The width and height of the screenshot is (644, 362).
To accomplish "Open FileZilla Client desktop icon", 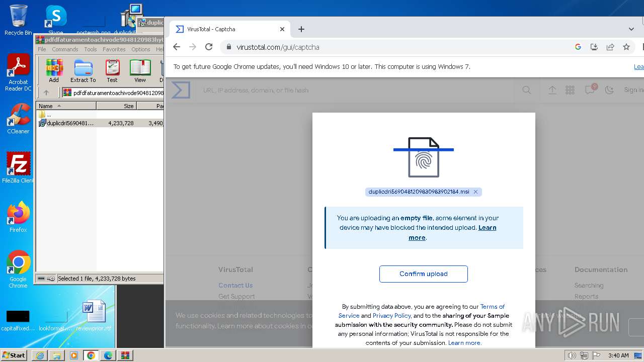I will point(18,167).
